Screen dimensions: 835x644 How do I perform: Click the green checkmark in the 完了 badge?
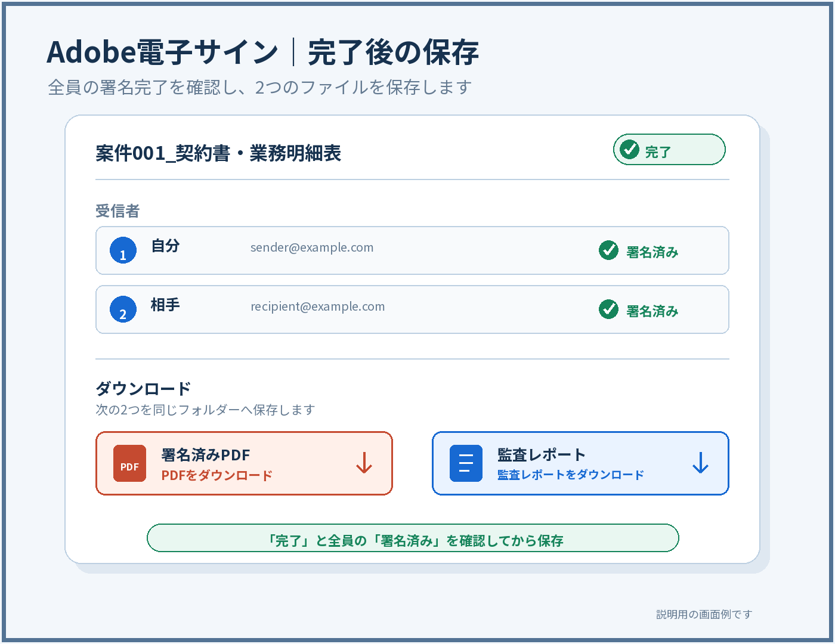point(629,149)
